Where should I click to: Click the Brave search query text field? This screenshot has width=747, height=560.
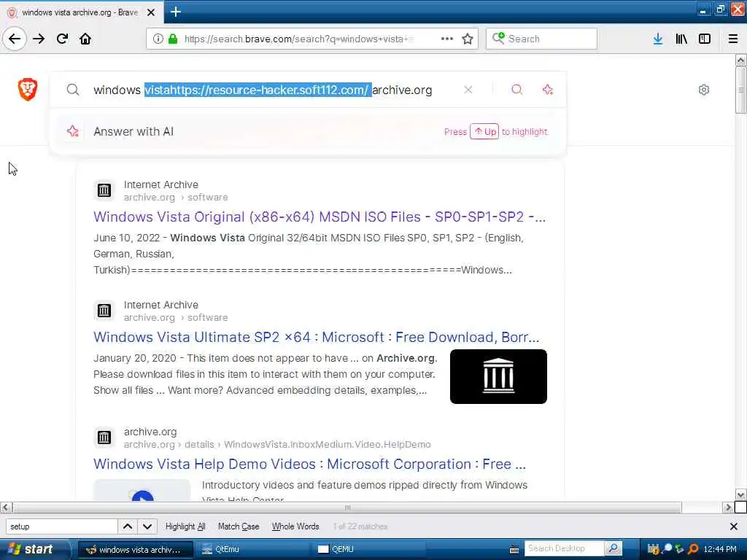pos(263,90)
